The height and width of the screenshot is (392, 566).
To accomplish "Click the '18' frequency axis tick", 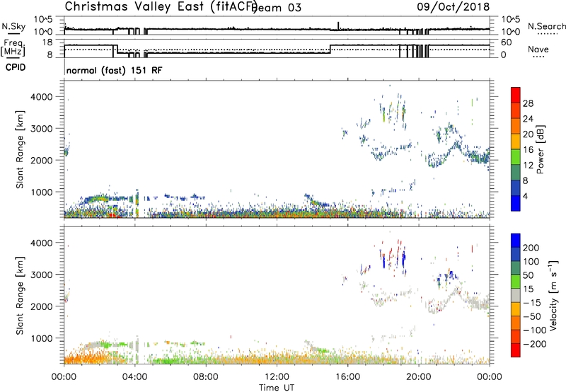I will [x=47, y=42].
